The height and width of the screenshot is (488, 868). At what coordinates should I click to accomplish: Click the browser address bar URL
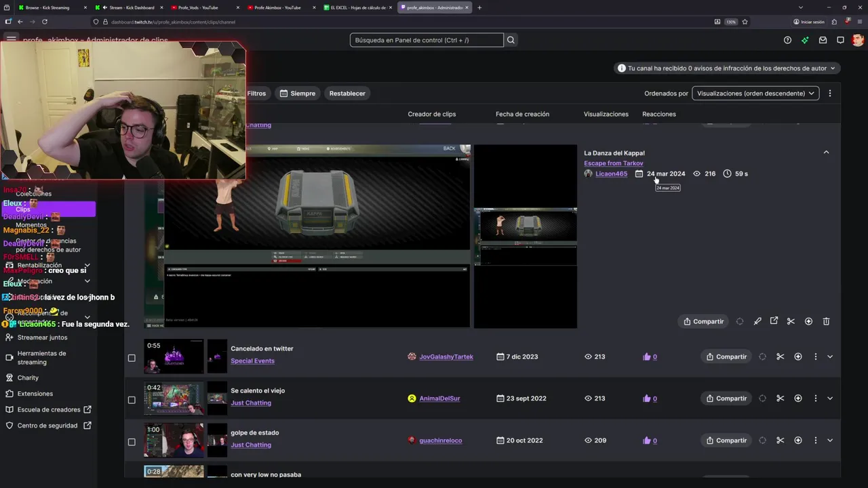[x=173, y=22]
